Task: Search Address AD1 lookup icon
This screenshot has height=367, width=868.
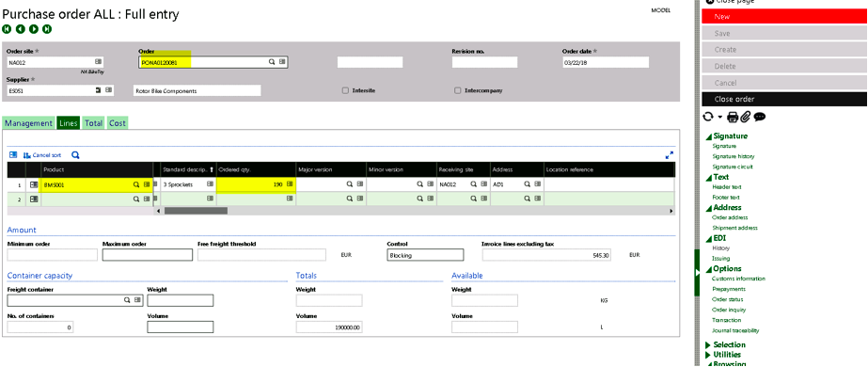Action: click(x=527, y=184)
